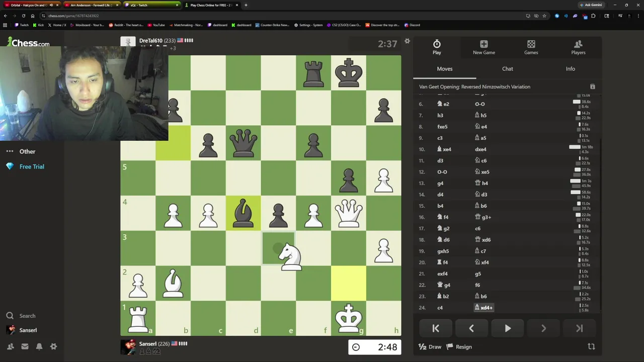Open the Games checkerboard icon
This screenshot has width=644, height=362.
click(x=531, y=47)
